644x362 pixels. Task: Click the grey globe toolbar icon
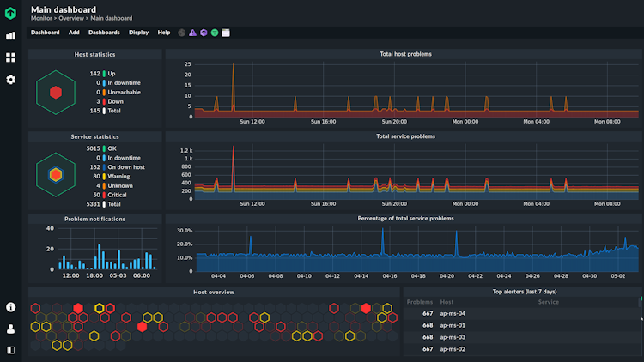point(181,33)
